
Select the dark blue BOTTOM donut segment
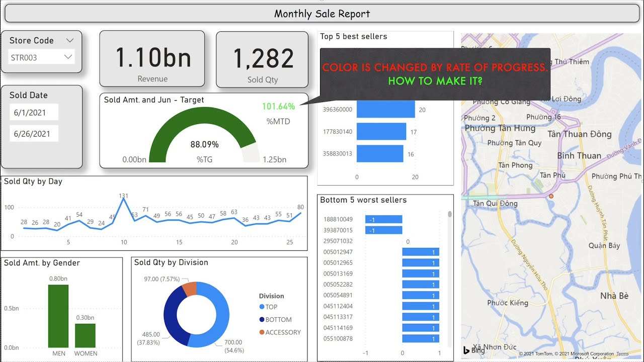tap(171, 314)
